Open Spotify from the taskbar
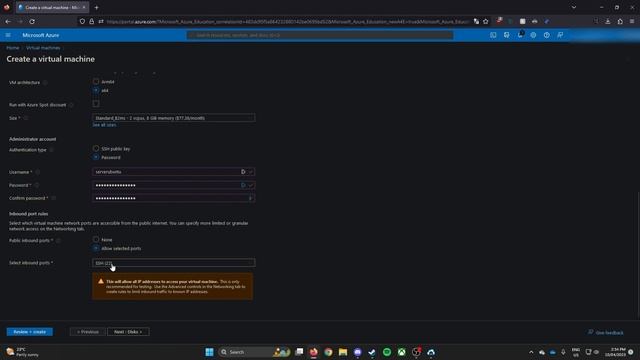The width and height of the screenshot is (640, 360). 387,352
